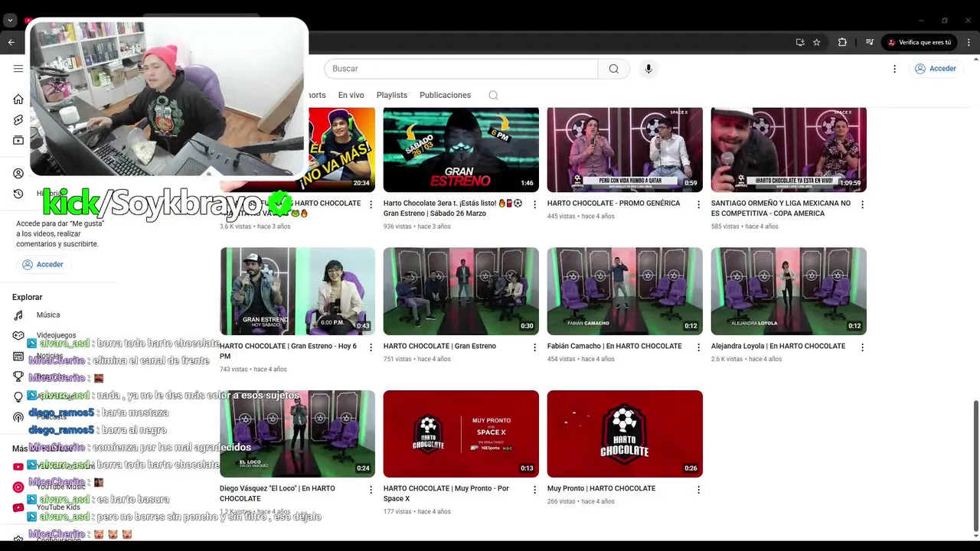Go back with the browser back arrow
The height and width of the screenshot is (551, 980).
pyautogui.click(x=11, y=42)
